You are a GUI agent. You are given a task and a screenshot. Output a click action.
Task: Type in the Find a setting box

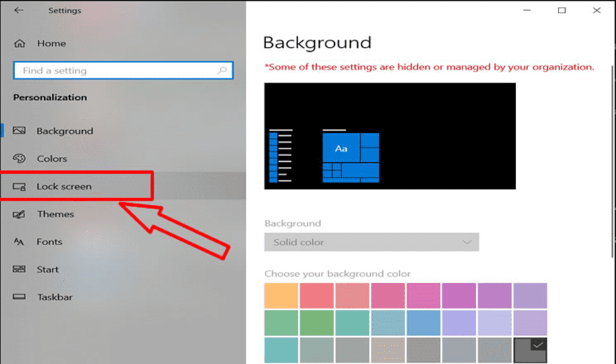point(114,71)
